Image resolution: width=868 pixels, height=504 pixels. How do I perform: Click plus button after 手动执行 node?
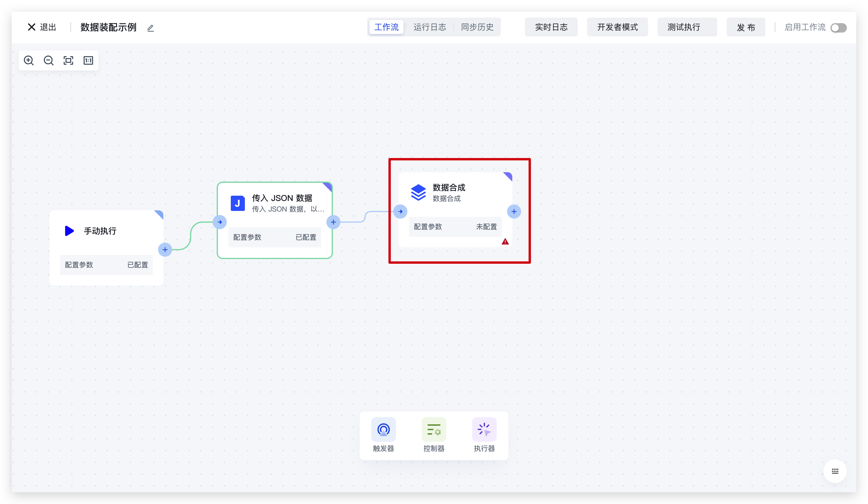click(x=165, y=249)
